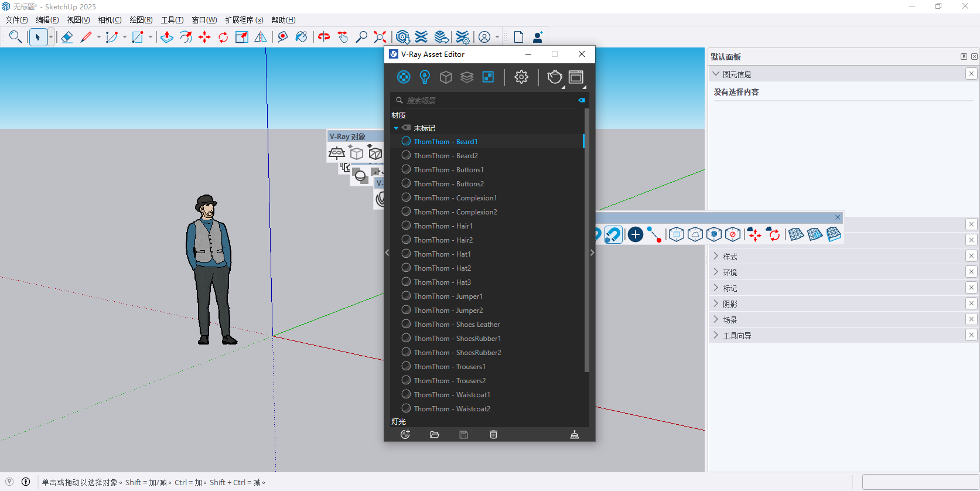Screen dimensions: 980x491
Task: Click the new blank page icon
Action: [518, 37]
